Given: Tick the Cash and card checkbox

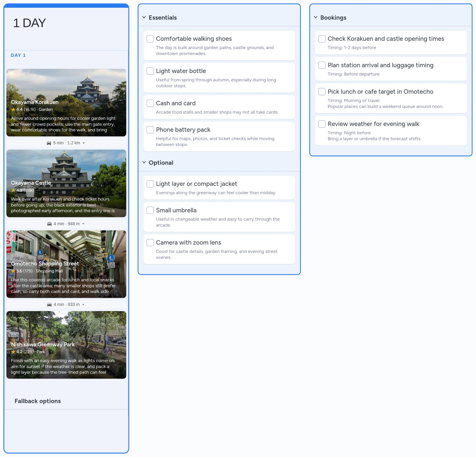Looking at the screenshot, I should pyautogui.click(x=150, y=103).
